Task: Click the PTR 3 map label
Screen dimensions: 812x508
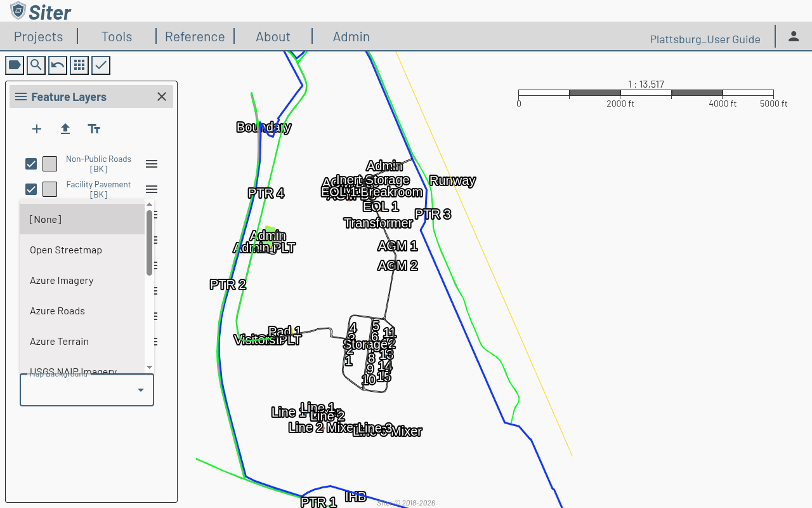Action: [433, 214]
